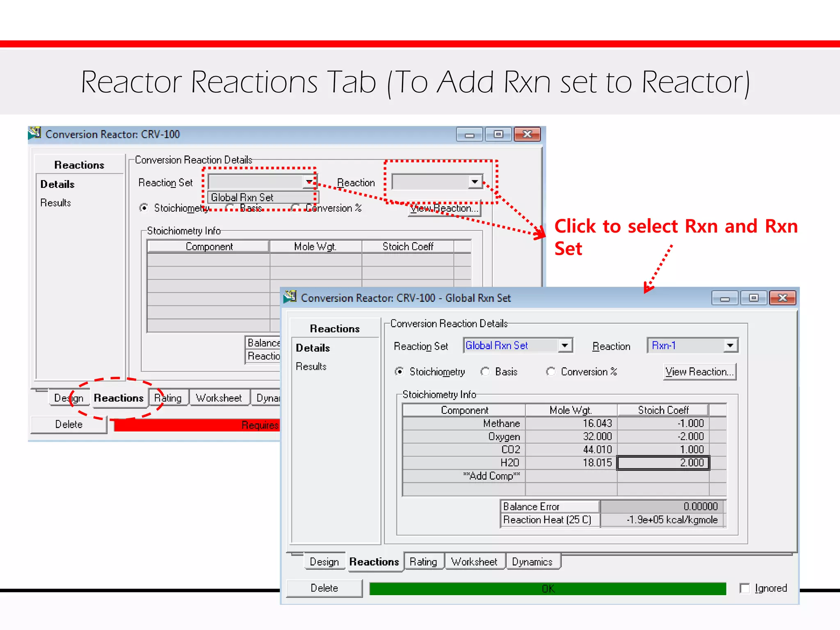Click the -2.000 stoich coeff for Oxygen
This screenshot has width=840, height=630.
pos(663,436)
